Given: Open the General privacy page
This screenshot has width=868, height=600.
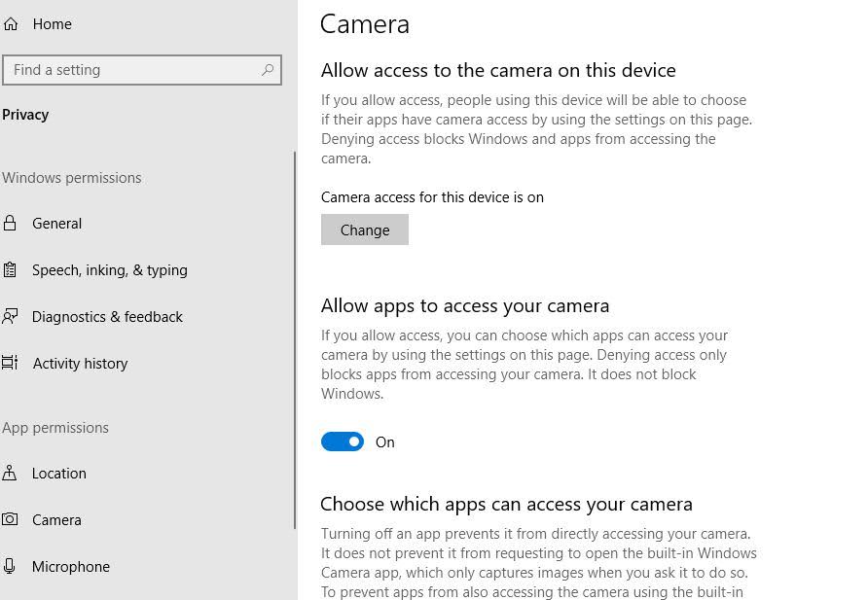Looking at the screenshot, I should click(57, 224).
